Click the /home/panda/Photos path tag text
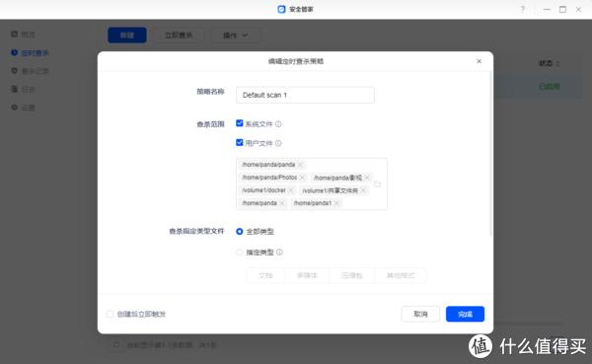The image size is (592, 364). 269,178
